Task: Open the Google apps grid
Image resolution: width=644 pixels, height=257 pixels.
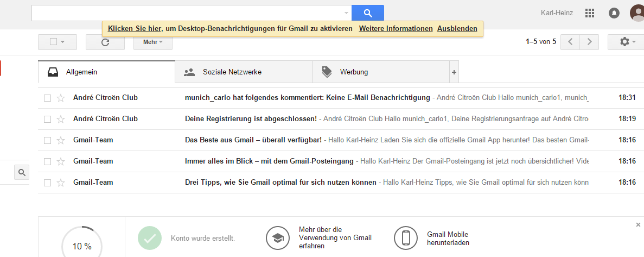Action: point(589,13)
